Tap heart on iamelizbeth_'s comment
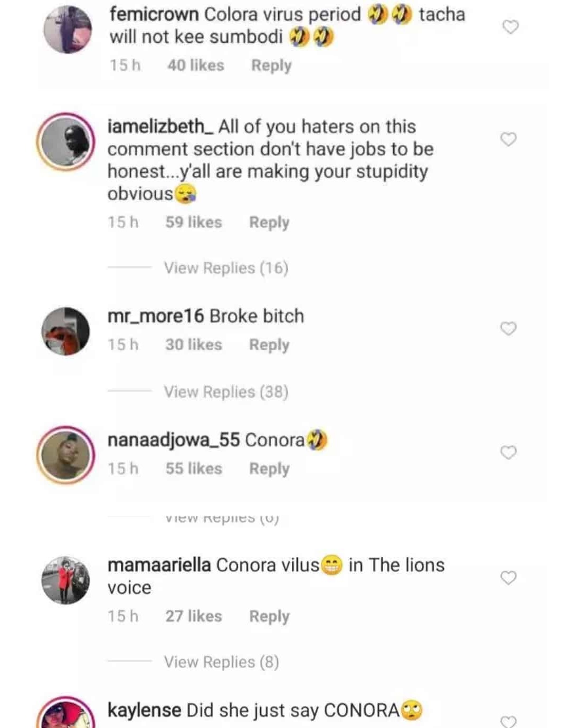570x728 pixels. coord(508,139)
